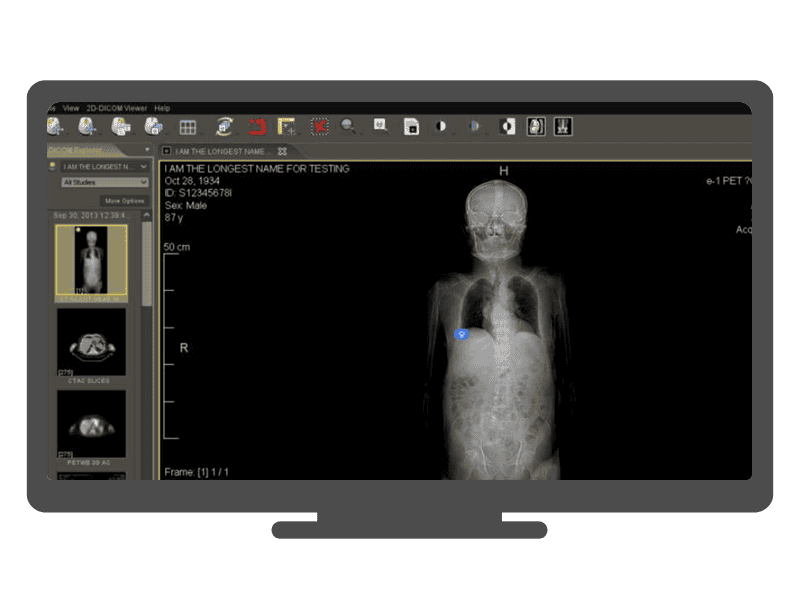The image size is (800, 600).
Task: Click the third toolbar icon, head with document
Action: click(x=121, y=126)
